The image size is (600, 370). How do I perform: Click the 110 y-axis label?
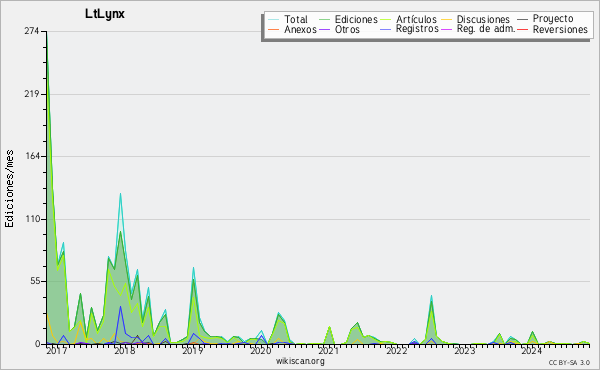32,219
